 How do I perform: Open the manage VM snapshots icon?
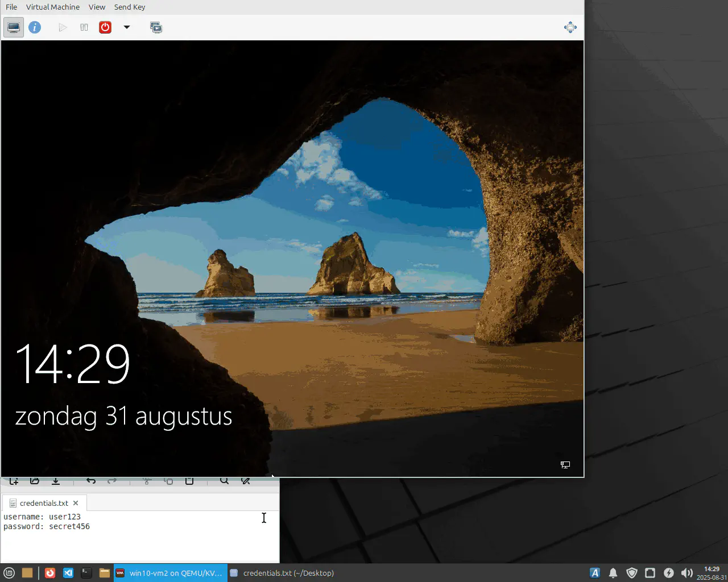tap(156, 27)
